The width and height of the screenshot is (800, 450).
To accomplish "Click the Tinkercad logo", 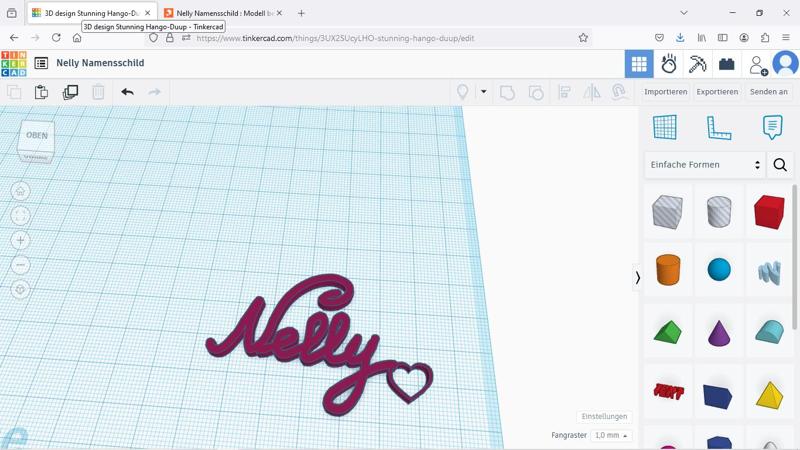I will click(14, 64).
